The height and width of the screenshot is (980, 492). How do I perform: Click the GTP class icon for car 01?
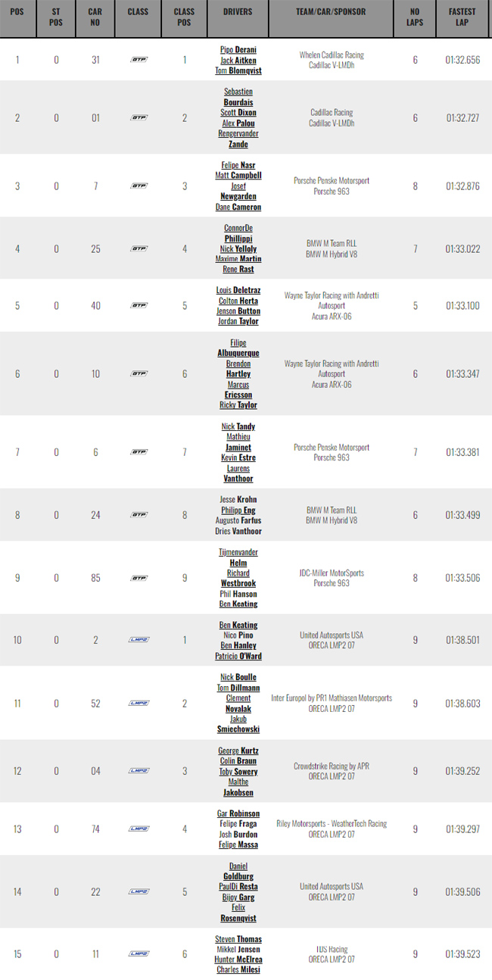click(139, 117)
